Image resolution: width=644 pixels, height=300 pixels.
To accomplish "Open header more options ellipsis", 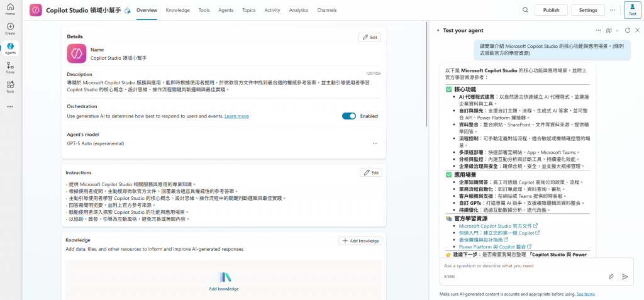I will 613,10.
